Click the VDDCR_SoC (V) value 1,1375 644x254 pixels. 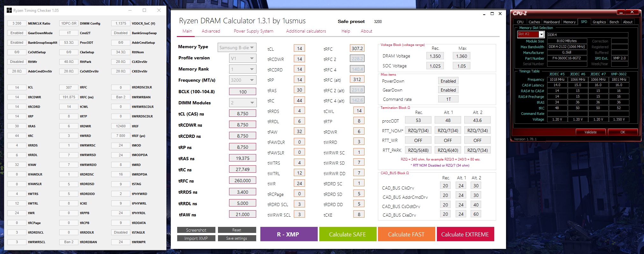point(121,23)
